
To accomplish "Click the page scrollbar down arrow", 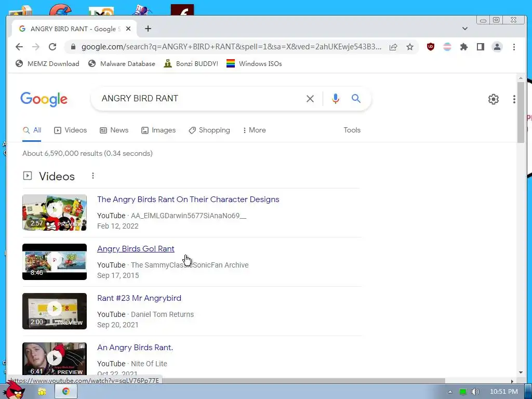I will [521, 372].
